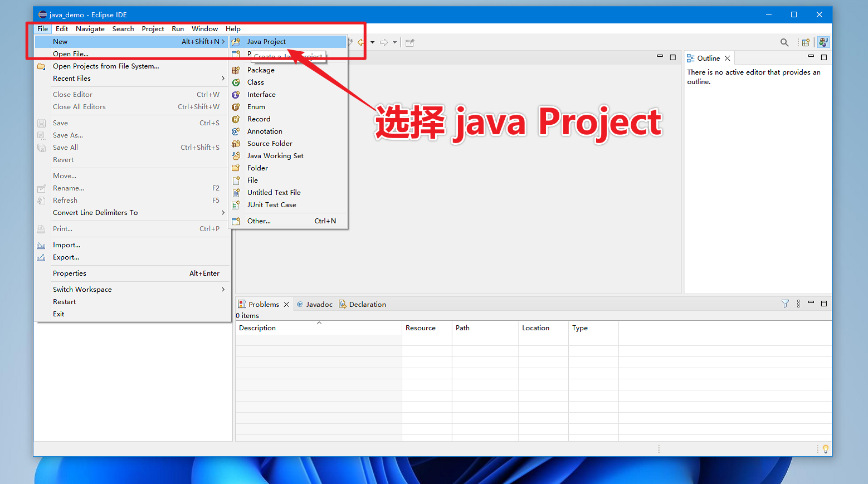868x484 pixels.
Task: Open the Navigate menu
Action: 90,29
